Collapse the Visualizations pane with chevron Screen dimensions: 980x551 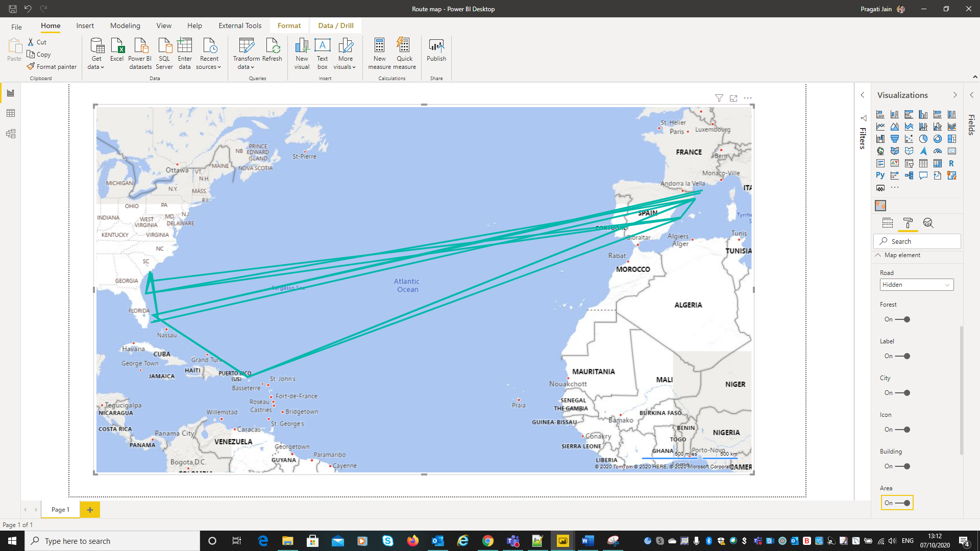(955, 95)
